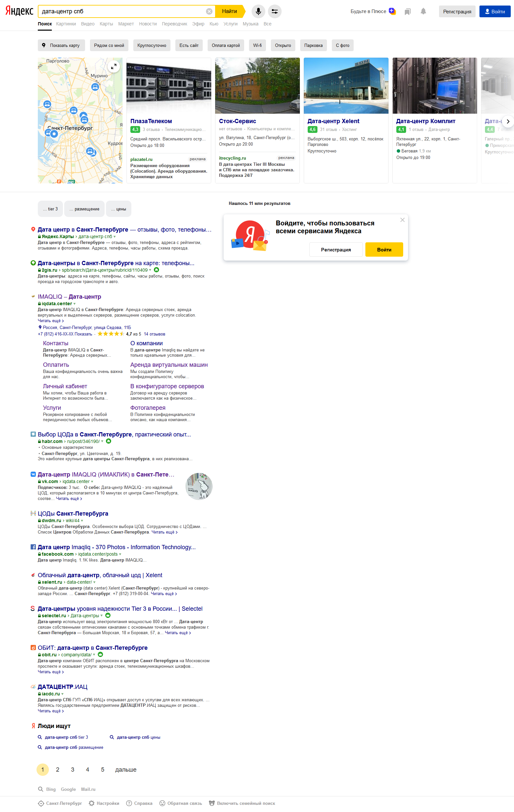Expand dropdown arrow beside habr.com URL

[x=102, y=441]
